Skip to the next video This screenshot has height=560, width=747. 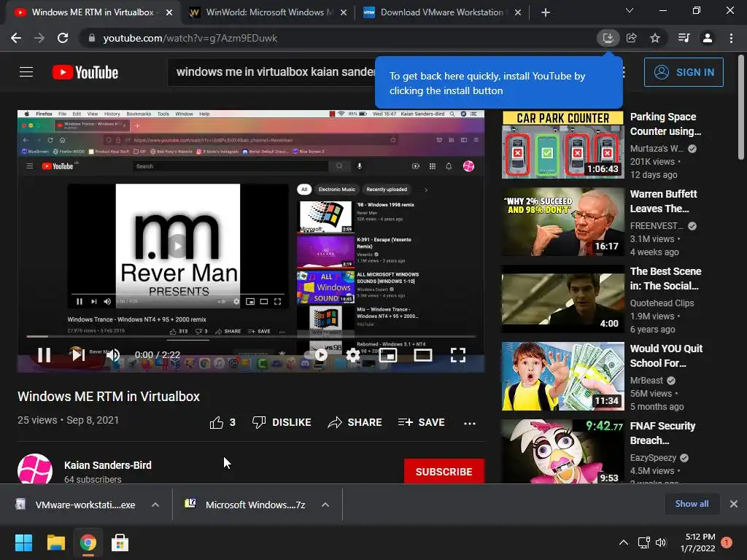tap(78, 355)
